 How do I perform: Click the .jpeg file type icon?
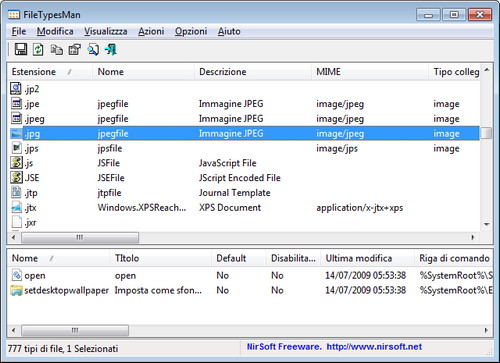[x=16, y=118]
